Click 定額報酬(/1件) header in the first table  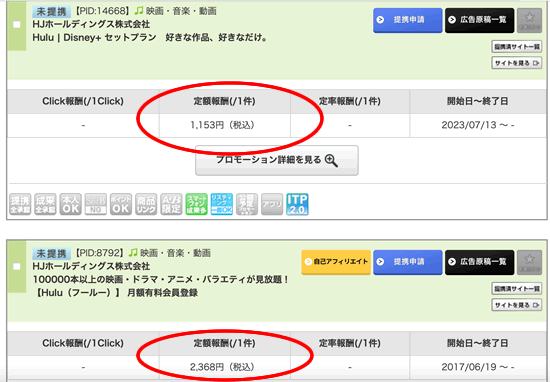[x=224, y=101]
